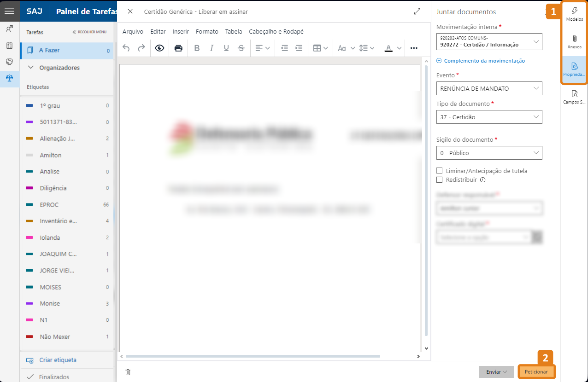The height and width of the screenshot is (382, 588).
Task: Click the editor's vertical scroll down arrow
Action: (426, 348)
